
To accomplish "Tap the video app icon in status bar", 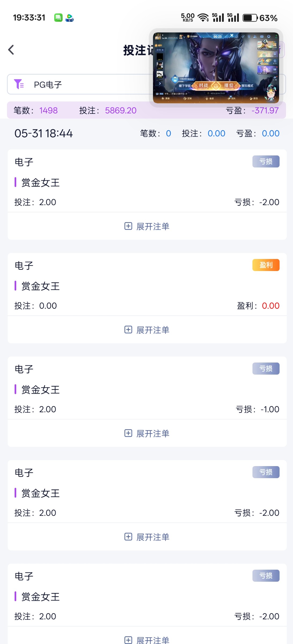I will click(69, 18).
